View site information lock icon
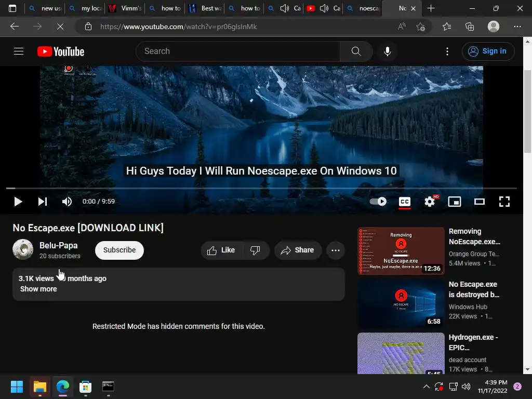 pos(88,26)
